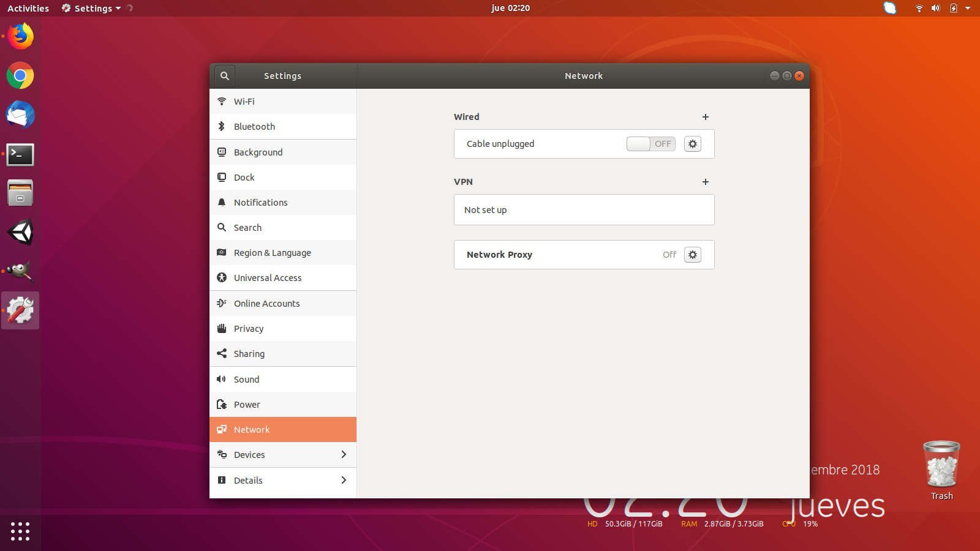Launch GIMP from the dock
The width and height of the screenshot is (980, 551).
point(20,271)
